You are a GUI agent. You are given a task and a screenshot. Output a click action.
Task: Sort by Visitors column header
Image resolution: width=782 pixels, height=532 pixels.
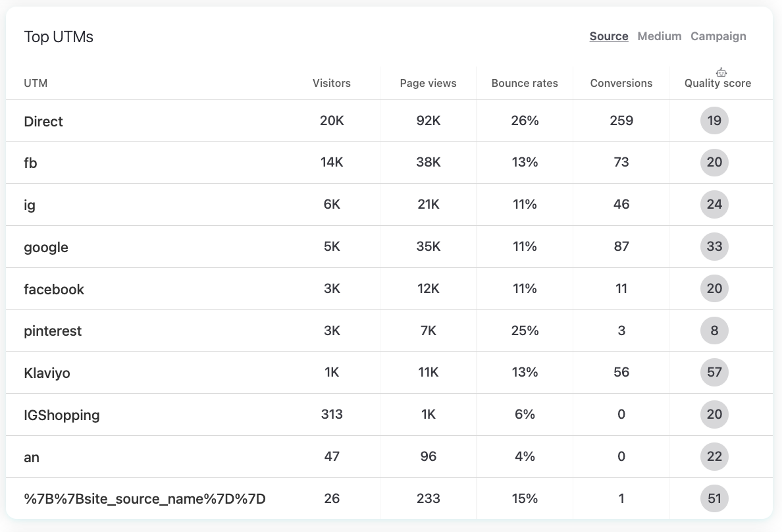(x=331, y=84)
